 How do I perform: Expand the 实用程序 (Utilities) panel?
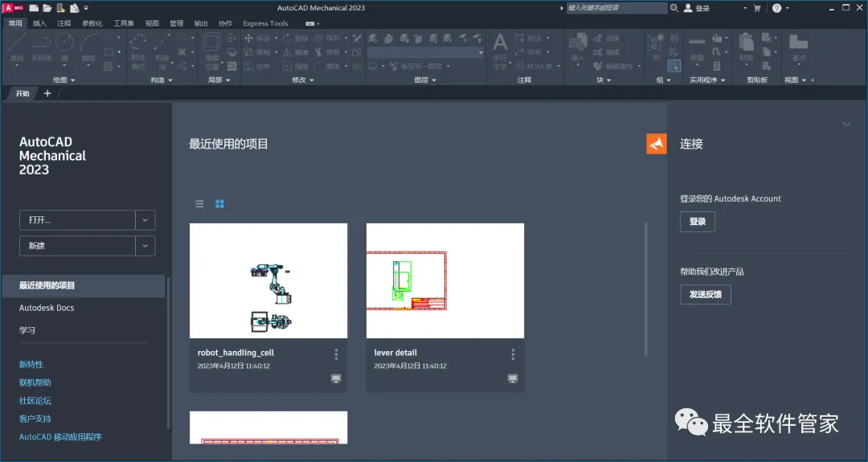(707, 80)
